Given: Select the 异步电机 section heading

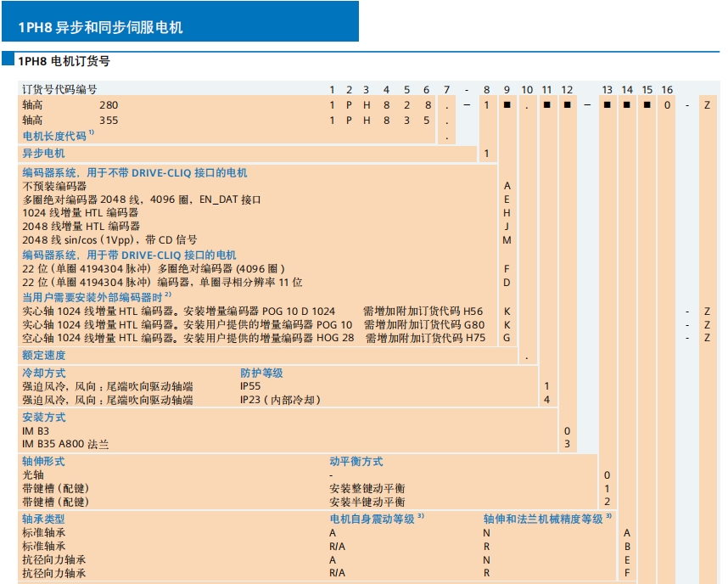Looking at the screenshot, I should [43, 154].
